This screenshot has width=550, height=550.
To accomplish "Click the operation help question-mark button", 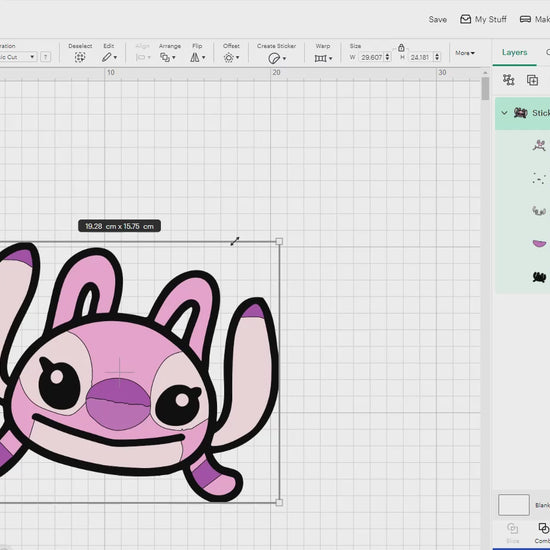I will click(x=45, y=57).
